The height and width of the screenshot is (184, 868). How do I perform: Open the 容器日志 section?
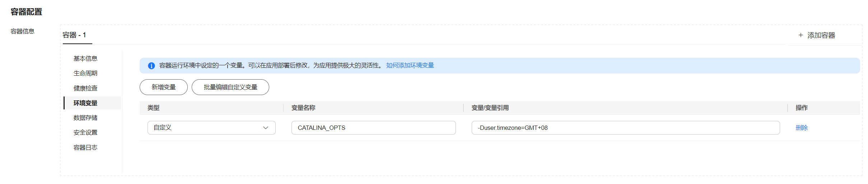[x=85, y=147]
